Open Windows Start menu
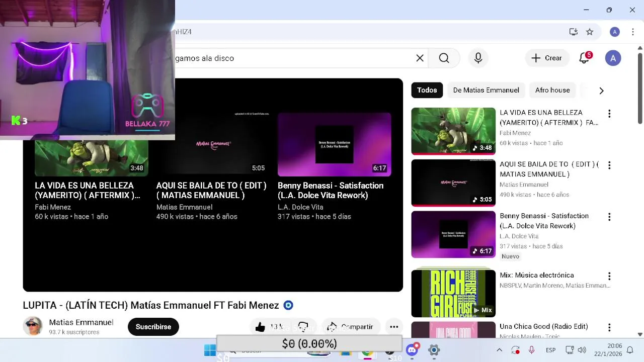The height and width of the screenshot is (362, 644). 210,350
